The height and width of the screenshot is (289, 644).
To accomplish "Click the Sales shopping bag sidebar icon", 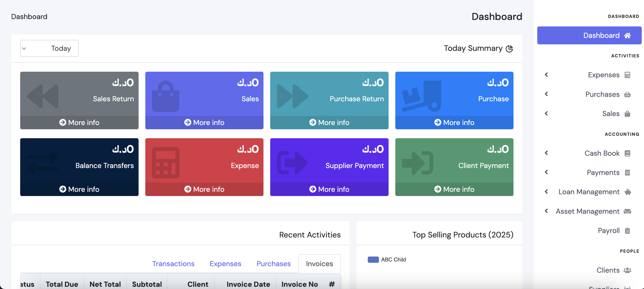I will point(627,114).
